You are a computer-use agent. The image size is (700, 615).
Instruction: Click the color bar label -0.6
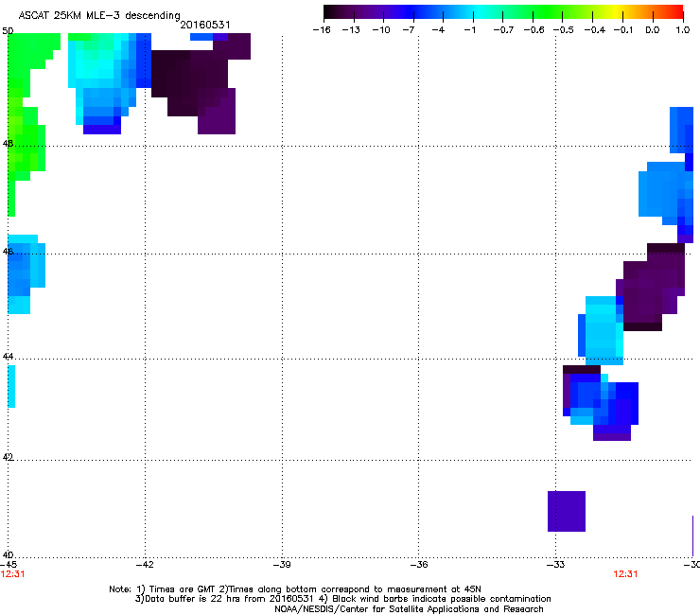(x=534, y=30)
